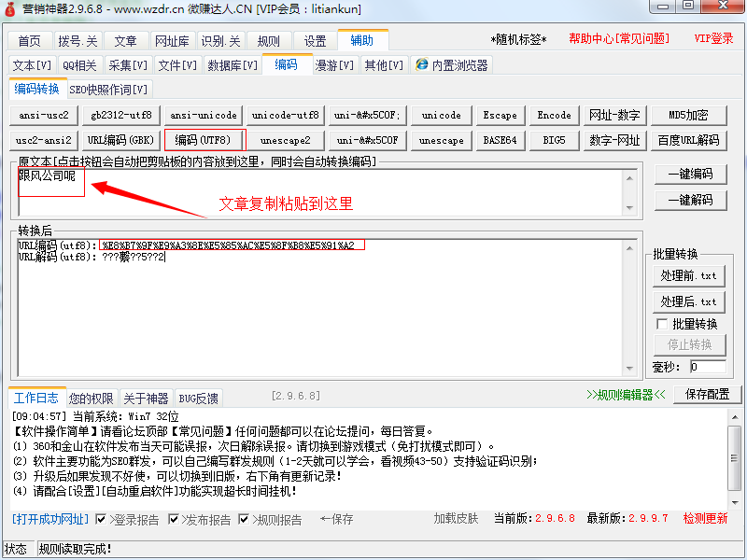Screen dimensions: 747x560
Task: Save settings with 保存配置 button
Action: pos(707,395)
